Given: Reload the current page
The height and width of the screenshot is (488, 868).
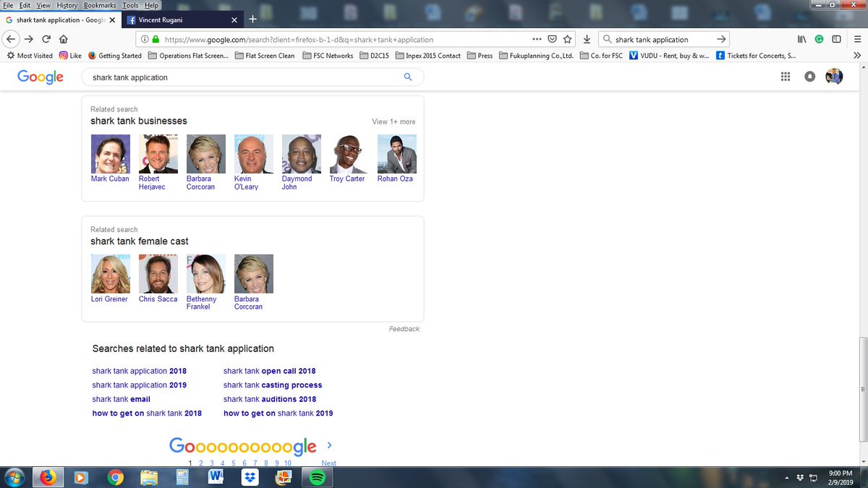Looking at the screenshot, I should tap(46, 39).
